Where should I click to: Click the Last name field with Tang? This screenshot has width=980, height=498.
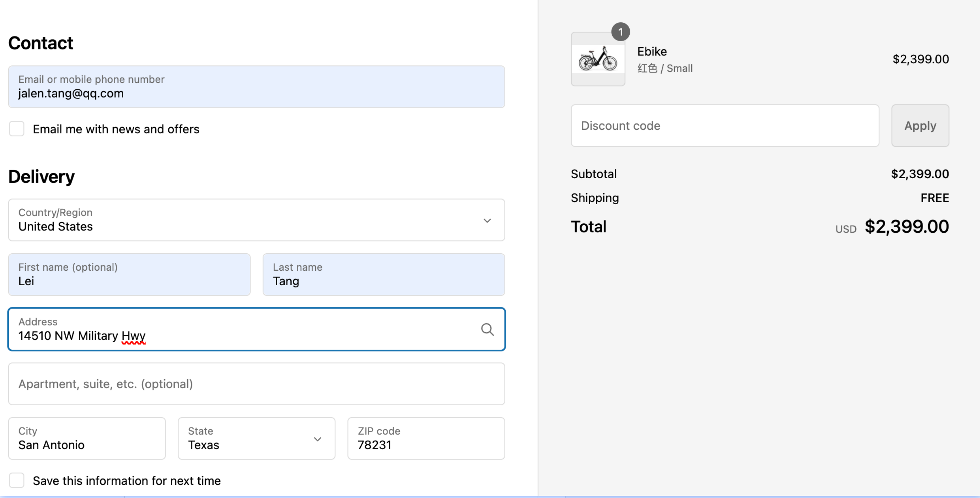(383, 275)
